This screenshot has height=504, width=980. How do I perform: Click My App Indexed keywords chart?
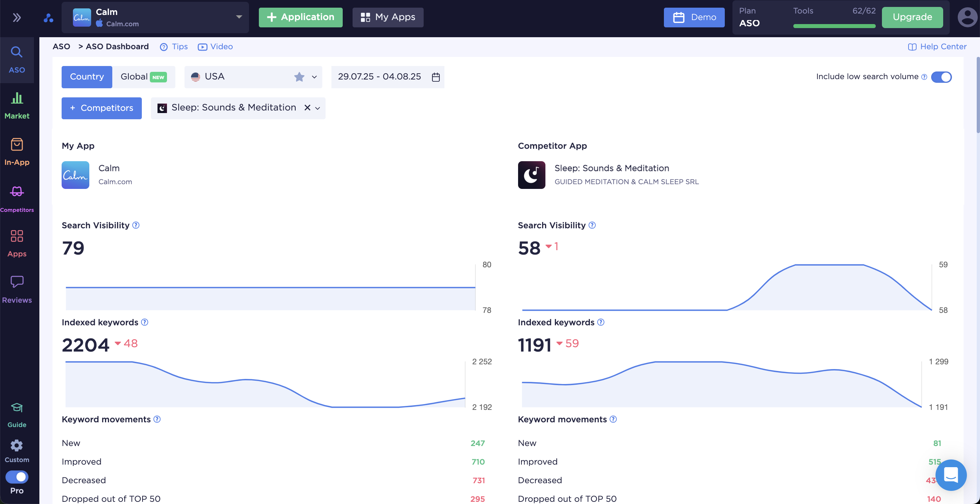[265, 384]
